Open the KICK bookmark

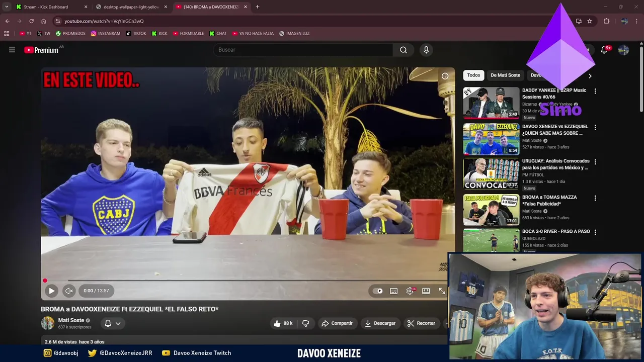(x=159, y=34)
